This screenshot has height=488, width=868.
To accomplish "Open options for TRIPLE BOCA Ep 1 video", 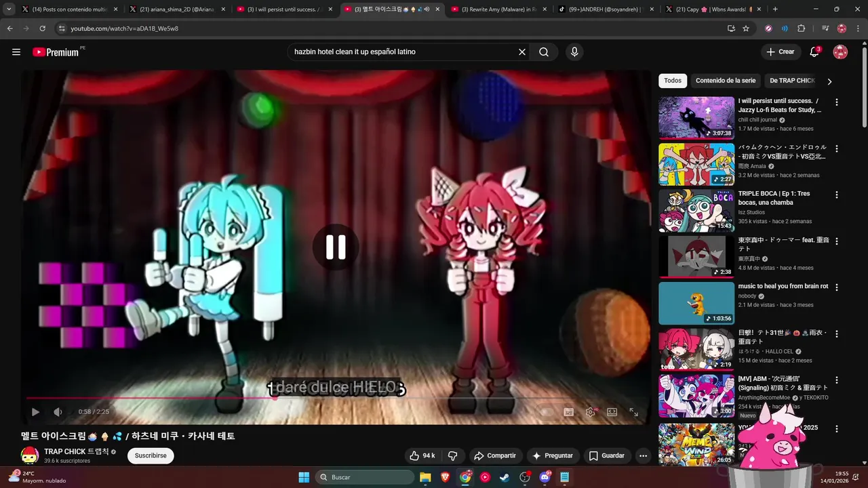I will [836, 195].
